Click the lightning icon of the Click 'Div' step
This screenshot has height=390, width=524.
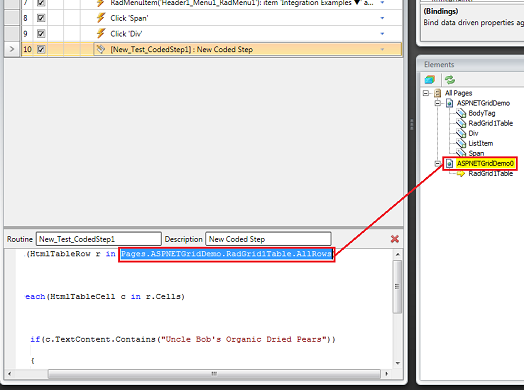point(101,33)
